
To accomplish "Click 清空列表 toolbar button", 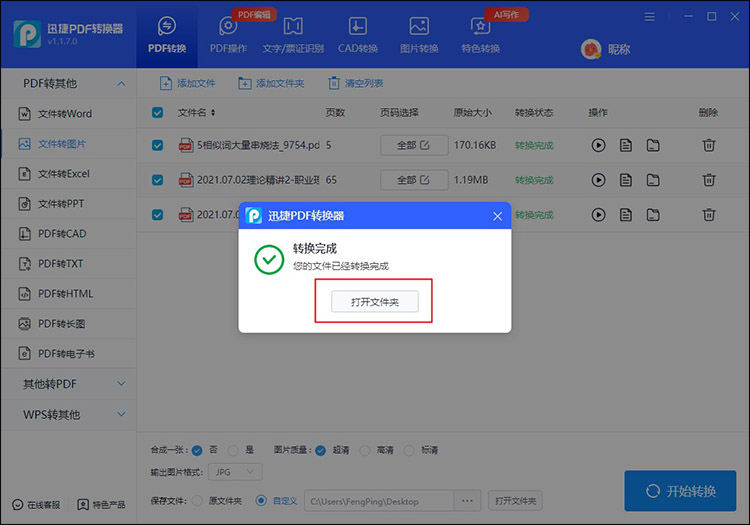I will pyautogui.click(x=355, y=83).
